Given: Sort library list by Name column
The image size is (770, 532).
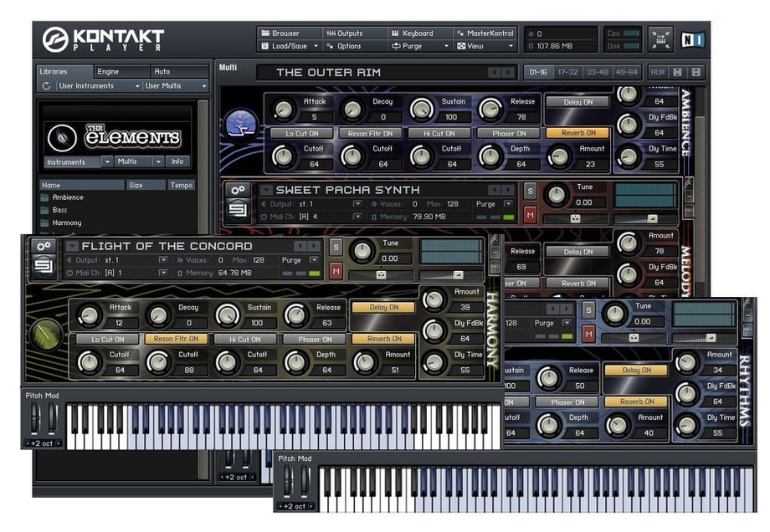Looking at the screenshot, I should (81, 185).
